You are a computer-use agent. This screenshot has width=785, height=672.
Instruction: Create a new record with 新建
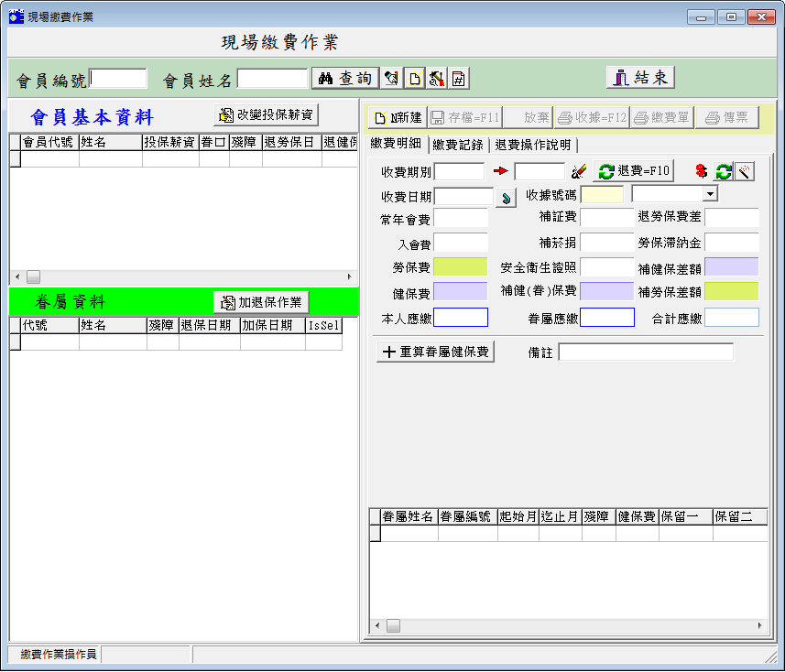point(397,117)
